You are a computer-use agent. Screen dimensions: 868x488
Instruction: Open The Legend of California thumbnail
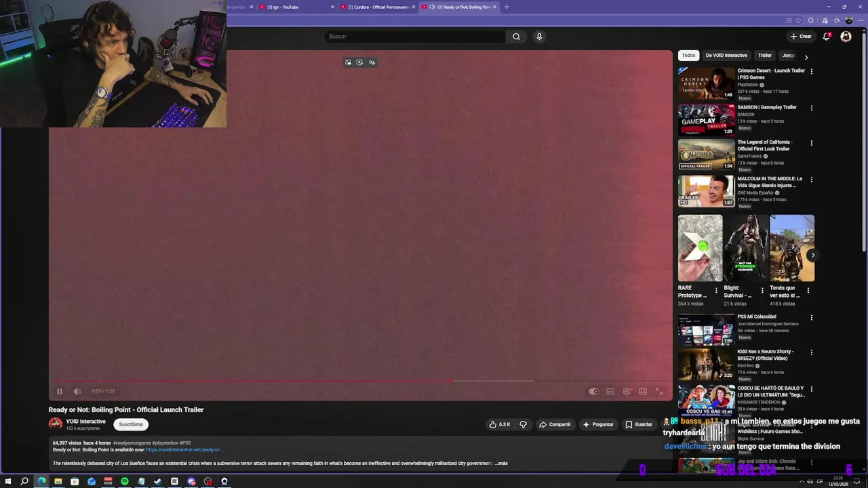pos(707,155)
